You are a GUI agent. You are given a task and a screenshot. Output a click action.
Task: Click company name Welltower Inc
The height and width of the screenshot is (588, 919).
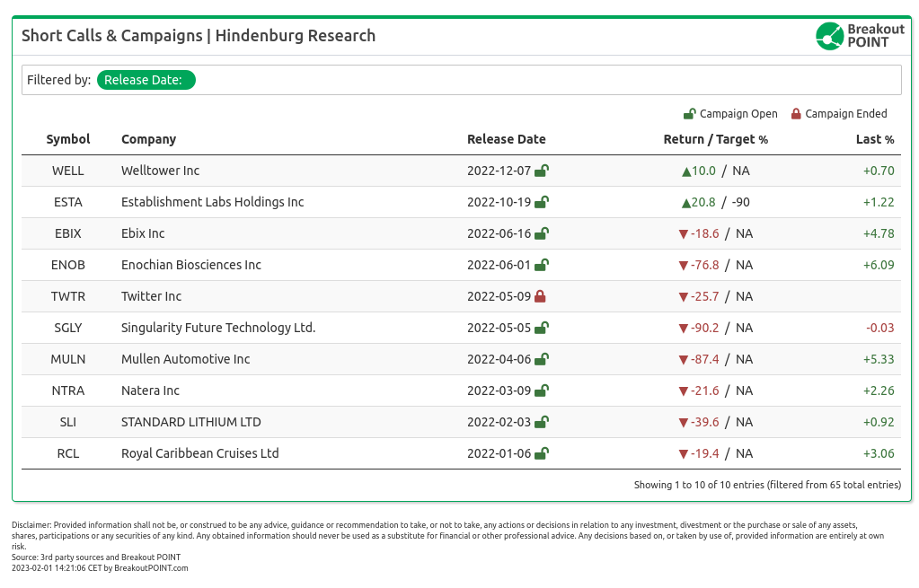pos(160,171)
